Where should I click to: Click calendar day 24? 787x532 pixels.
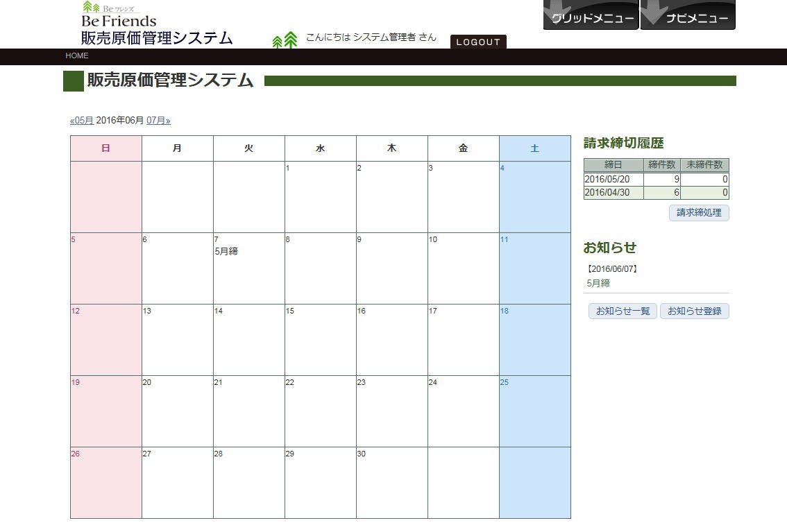[x=464, y=411]
